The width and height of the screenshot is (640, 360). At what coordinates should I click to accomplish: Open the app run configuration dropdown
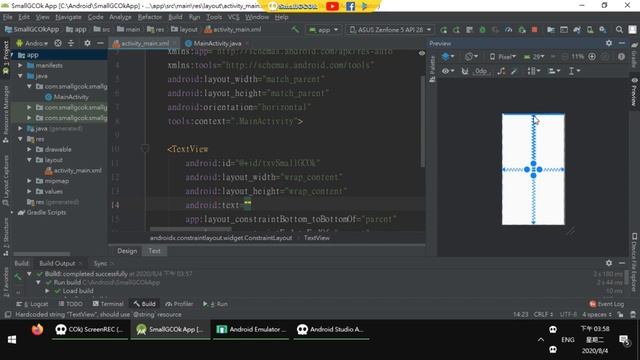(323, 30)
